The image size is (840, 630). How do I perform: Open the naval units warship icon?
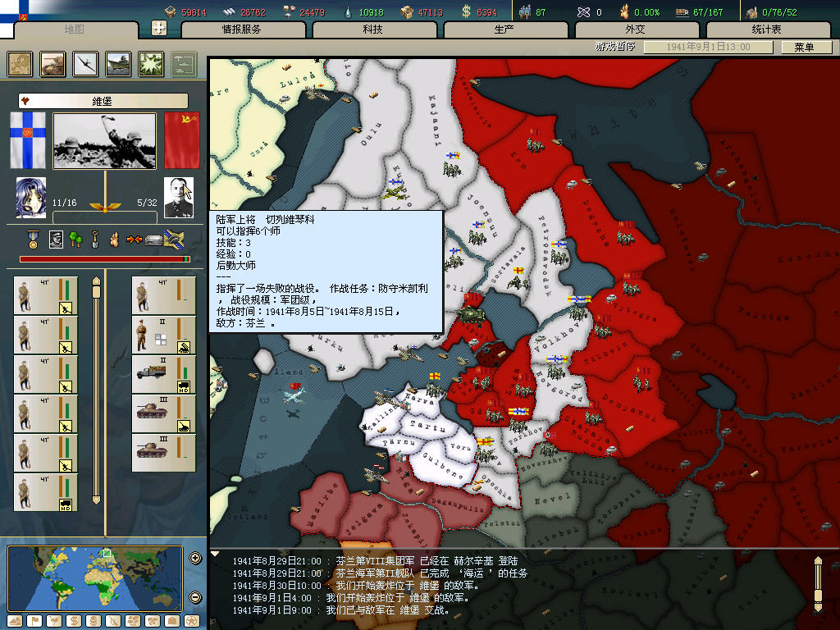pos(118,64)
